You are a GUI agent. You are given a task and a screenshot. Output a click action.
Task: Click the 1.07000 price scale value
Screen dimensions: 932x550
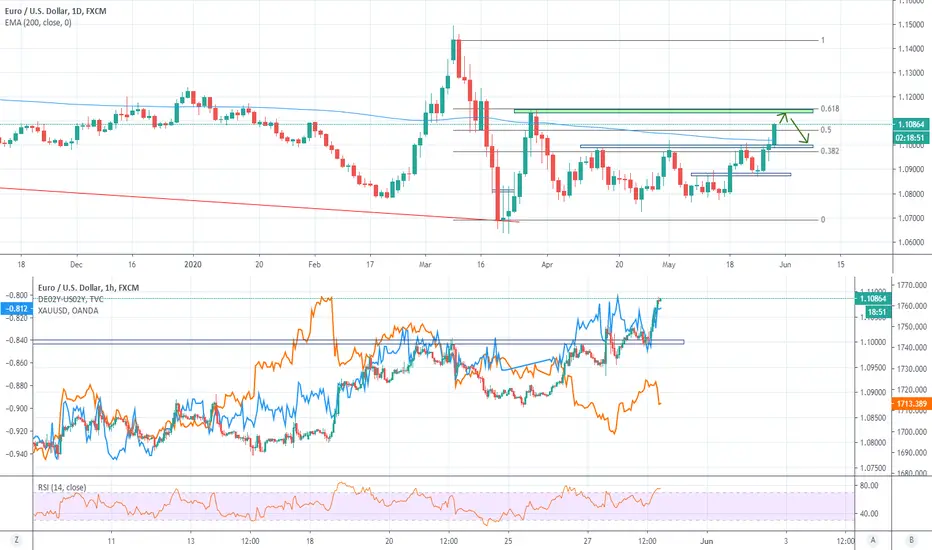(911, 218)
